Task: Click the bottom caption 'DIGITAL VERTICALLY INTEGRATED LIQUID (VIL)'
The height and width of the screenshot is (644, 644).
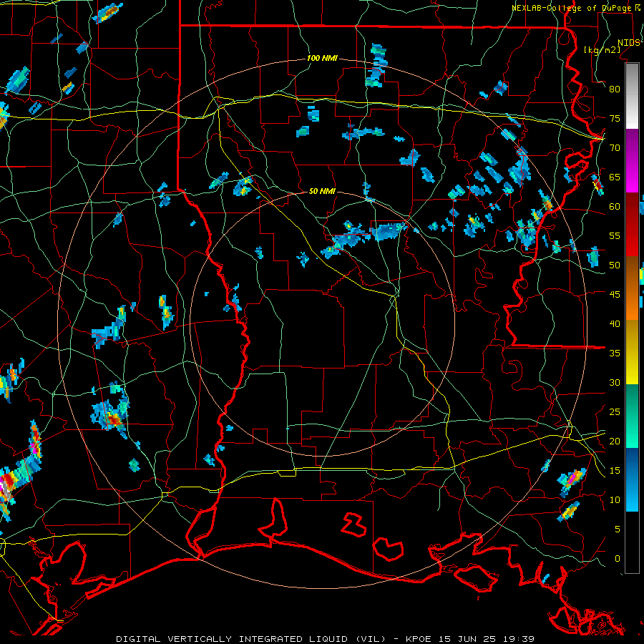Action: coord(250,639)
